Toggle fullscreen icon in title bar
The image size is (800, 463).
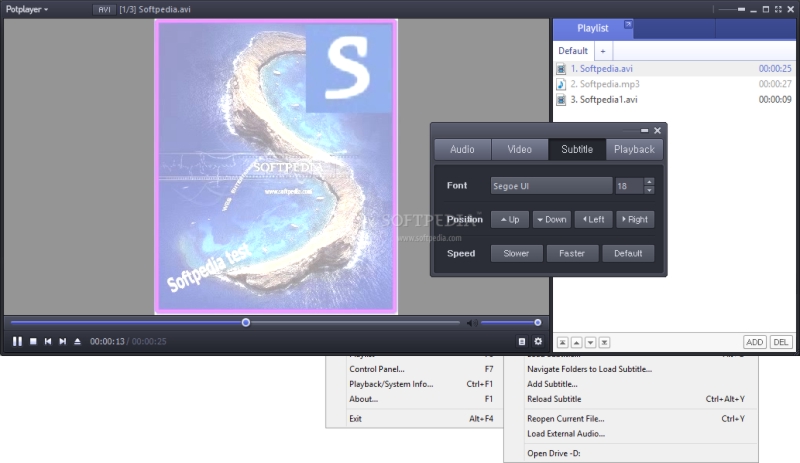pyautogui.click(x=778, y=9)
